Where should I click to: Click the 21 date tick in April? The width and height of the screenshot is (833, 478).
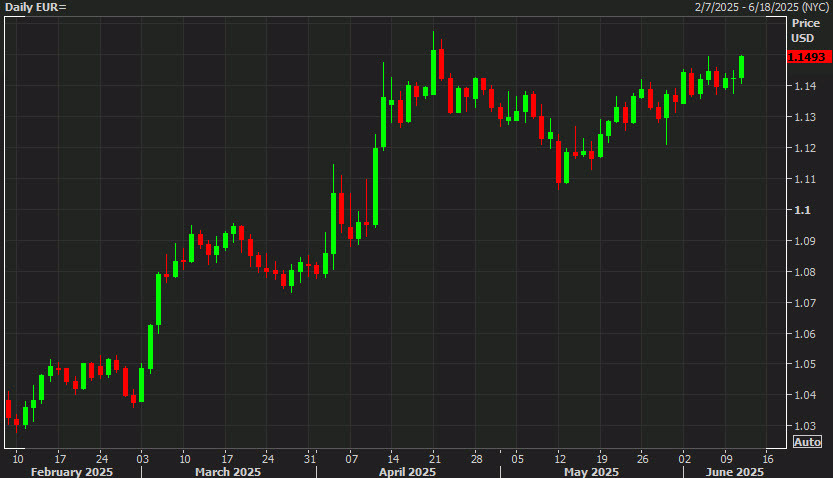tap(435, 459)
